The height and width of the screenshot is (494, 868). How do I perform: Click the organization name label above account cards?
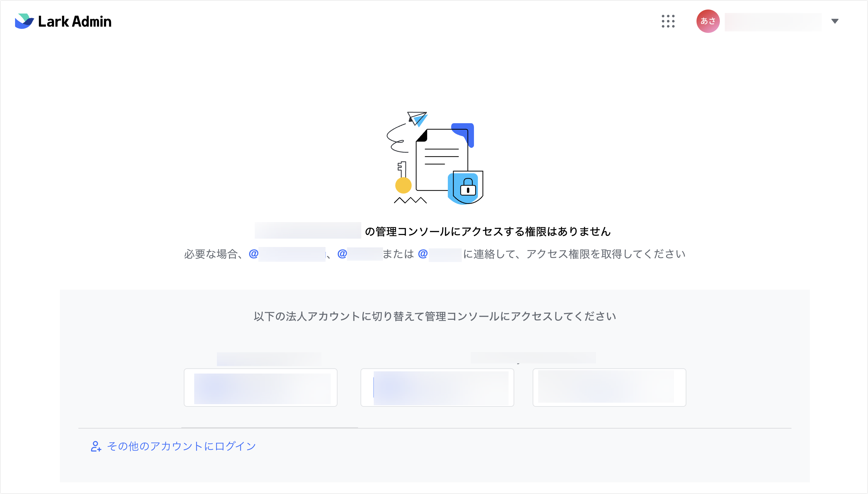click(x=269, y=358)
